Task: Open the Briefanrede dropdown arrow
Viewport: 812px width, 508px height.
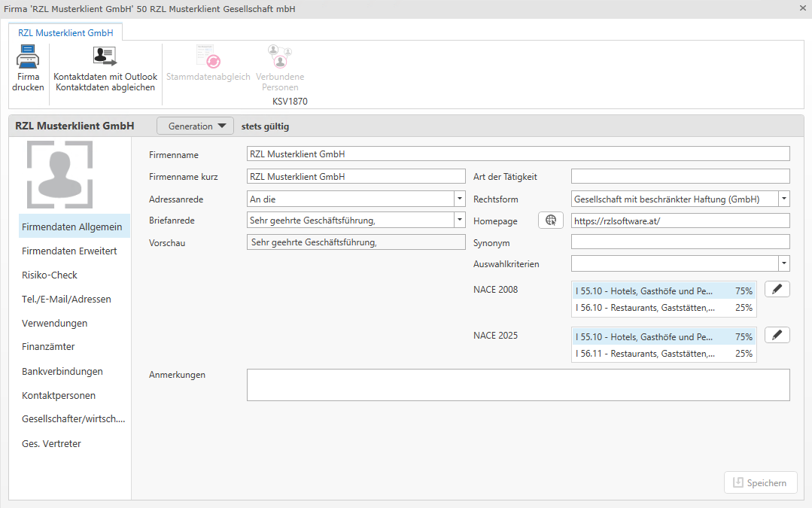Action: 459,221
